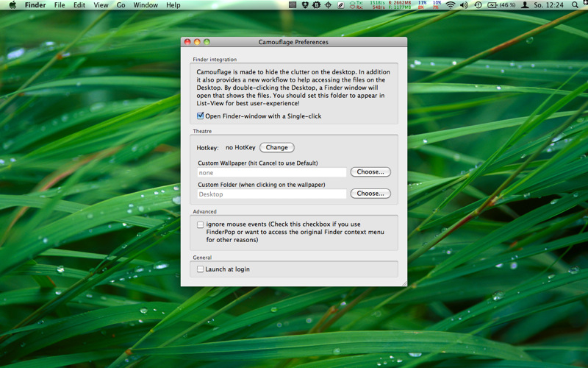Open the Wi-Fi status menu

[451, 5]
